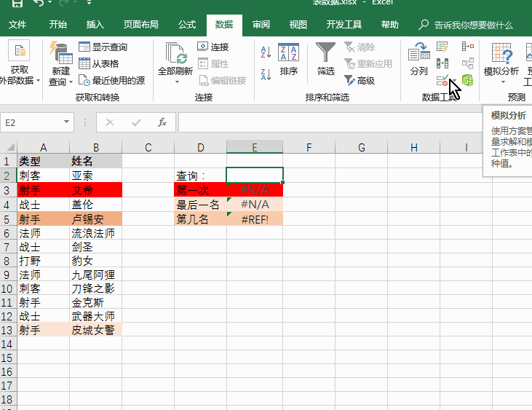This screenshot has height=410, width=532.
Task: Sort ascending with the A to Z icon
Action: (266, 52)
